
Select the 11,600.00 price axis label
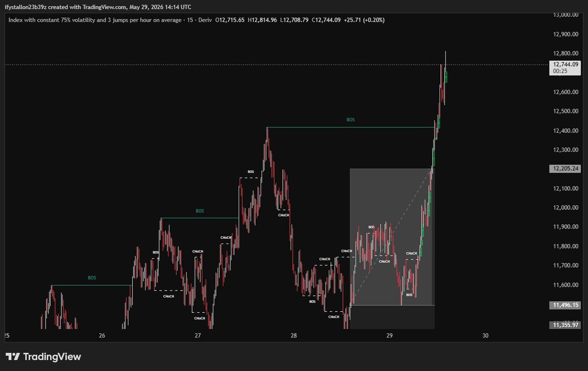click(566, 285)
